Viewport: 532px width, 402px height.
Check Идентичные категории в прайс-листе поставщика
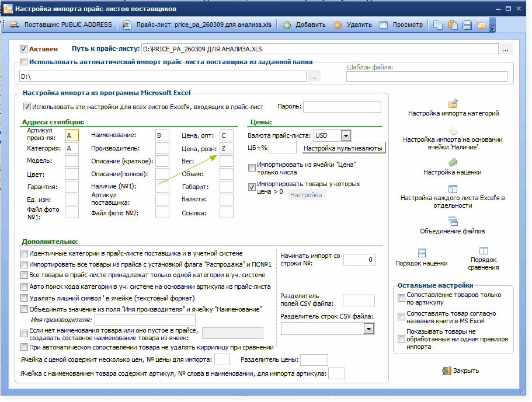point(24,254)
